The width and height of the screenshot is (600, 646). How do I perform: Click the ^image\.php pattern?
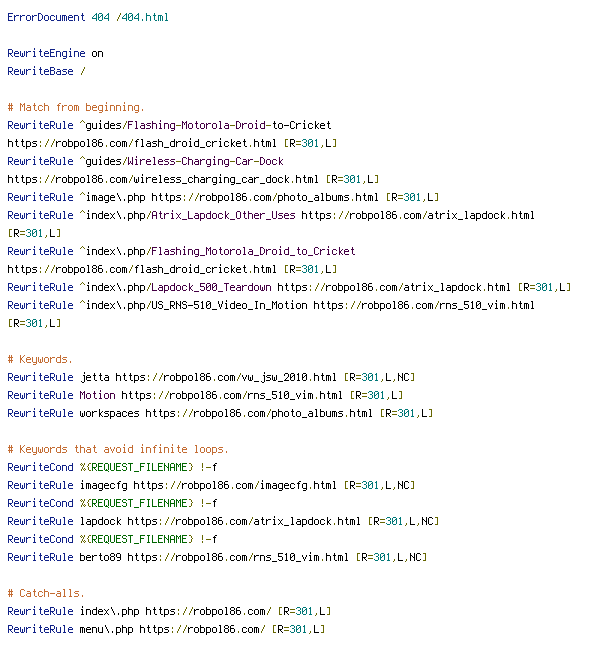pyautogui.click(x=112, y=197)
